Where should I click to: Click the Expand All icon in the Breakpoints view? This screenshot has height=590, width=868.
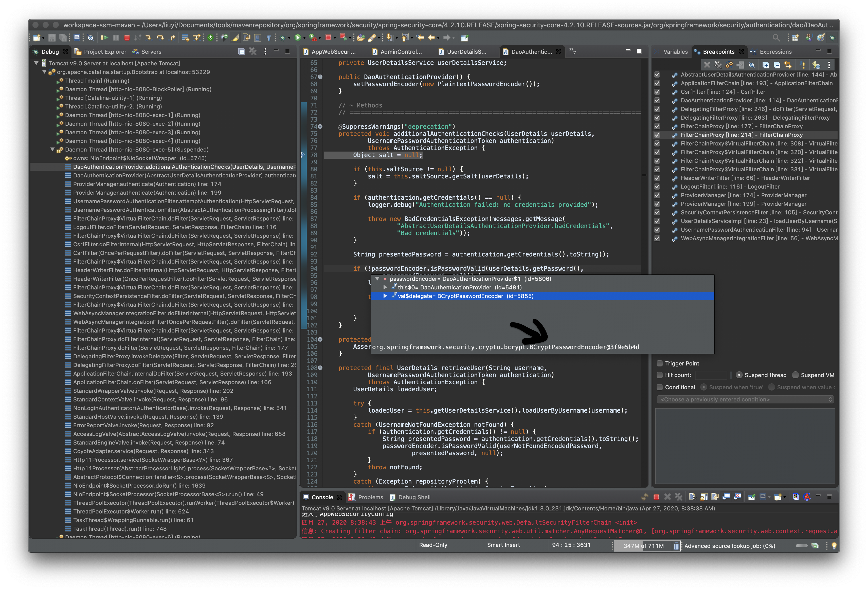pyautogui.click(x=766, y=65)
